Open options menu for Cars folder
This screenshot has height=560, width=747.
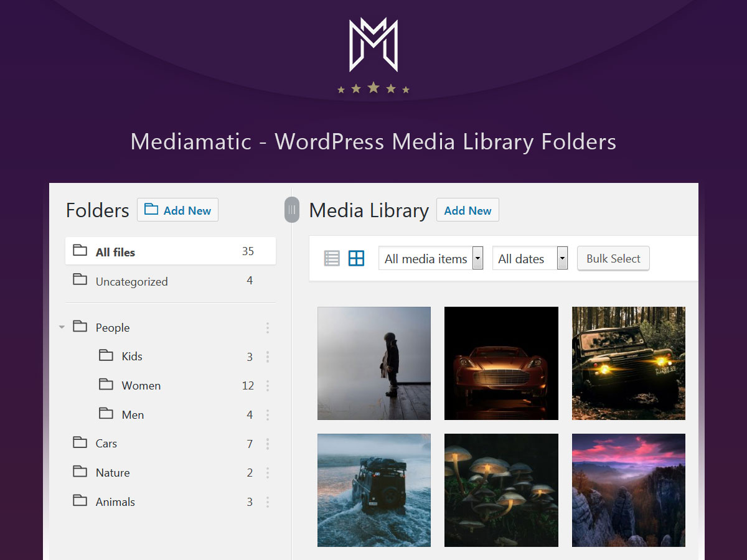[x=268, y=444]
